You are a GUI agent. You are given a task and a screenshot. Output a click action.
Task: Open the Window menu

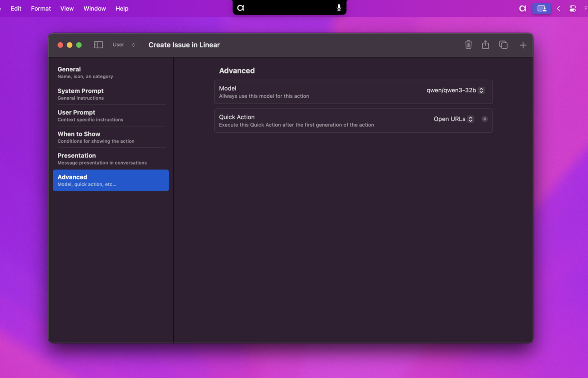click(x=95, y=8)
